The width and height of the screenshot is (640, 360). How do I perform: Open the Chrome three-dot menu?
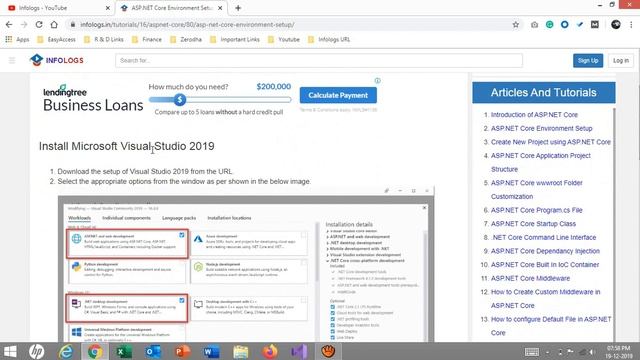[631, 24]
